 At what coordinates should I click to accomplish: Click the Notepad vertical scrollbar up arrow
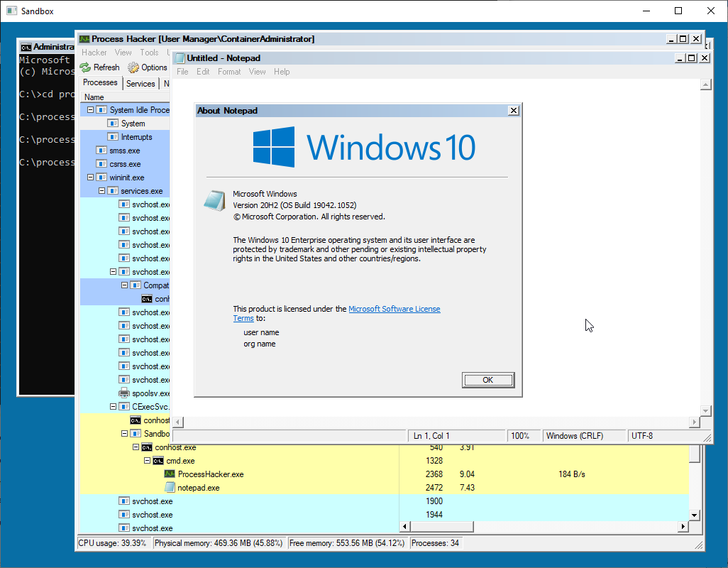pyautogui.click(x=706, y=84)
